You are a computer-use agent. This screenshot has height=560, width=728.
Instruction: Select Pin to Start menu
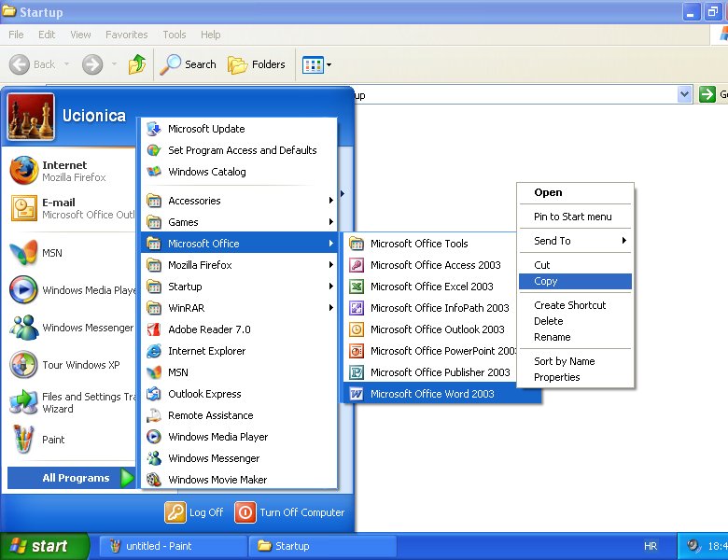pos(575,217)
